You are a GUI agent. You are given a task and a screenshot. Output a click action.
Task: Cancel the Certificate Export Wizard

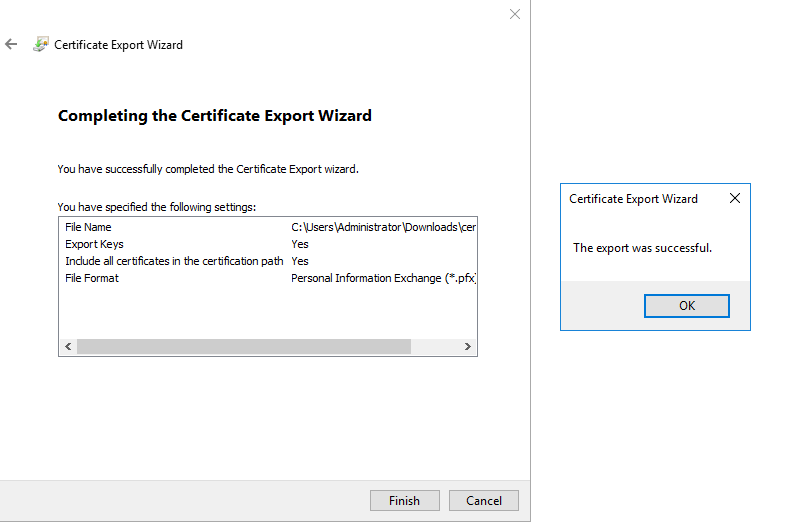[484, 500]
